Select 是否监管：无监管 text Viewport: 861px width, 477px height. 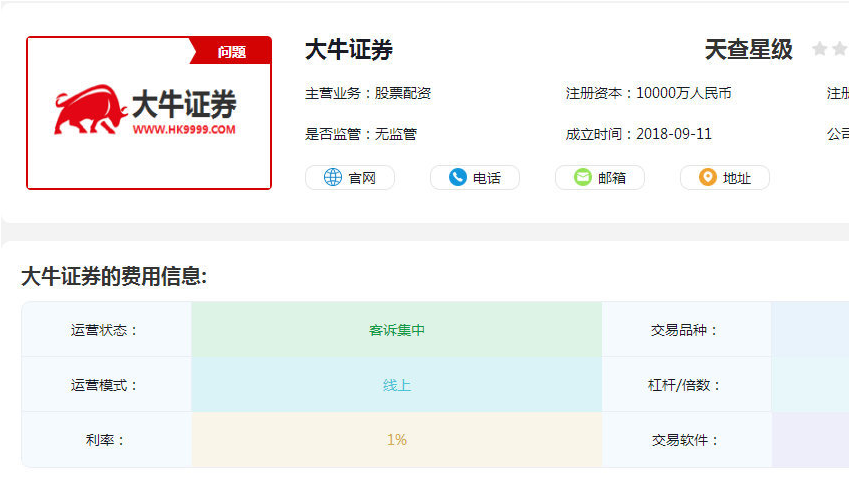(x=361, y=134)
